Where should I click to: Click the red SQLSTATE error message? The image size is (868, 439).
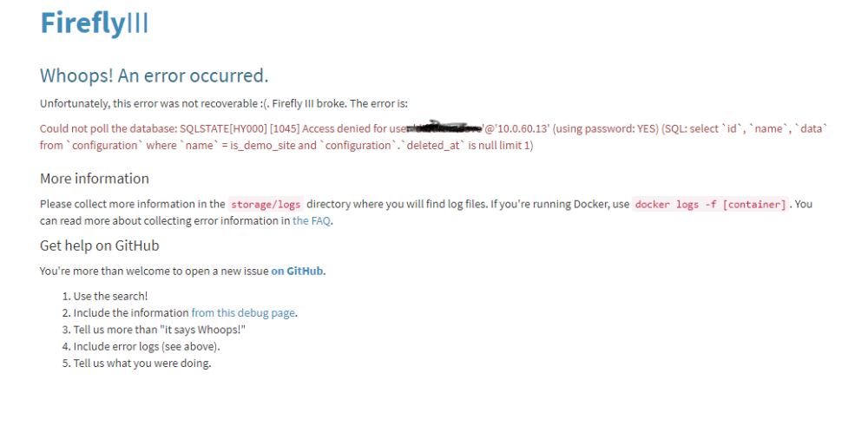433,137
